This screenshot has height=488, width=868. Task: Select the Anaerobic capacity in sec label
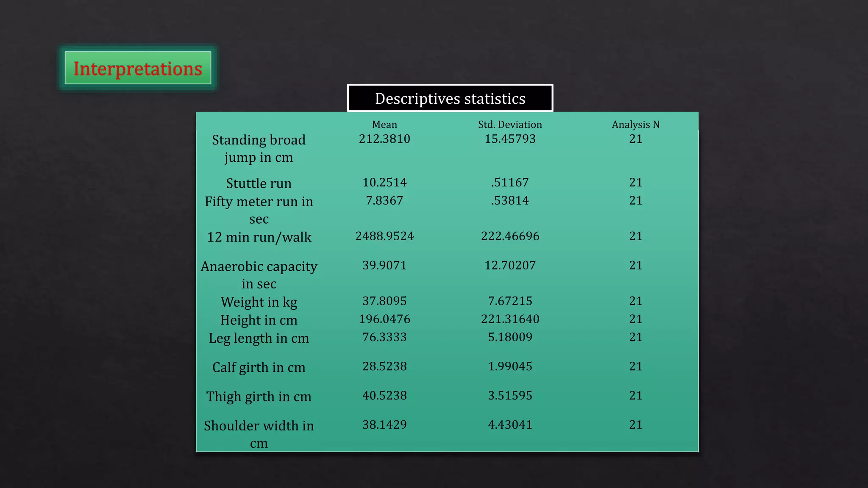click(x=259, y=275)
